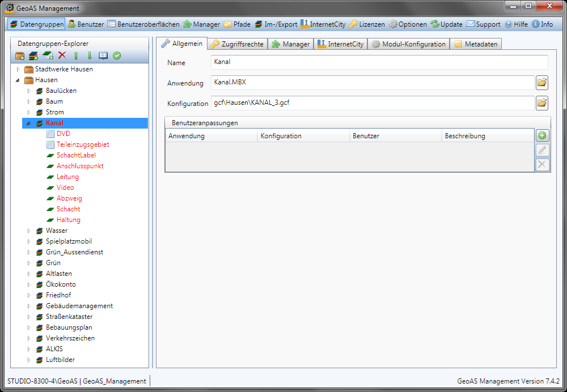Switch to the Allgemein tab
Image resolution: width=567 pixels, height=392 pixels.
tap(183, 44)
